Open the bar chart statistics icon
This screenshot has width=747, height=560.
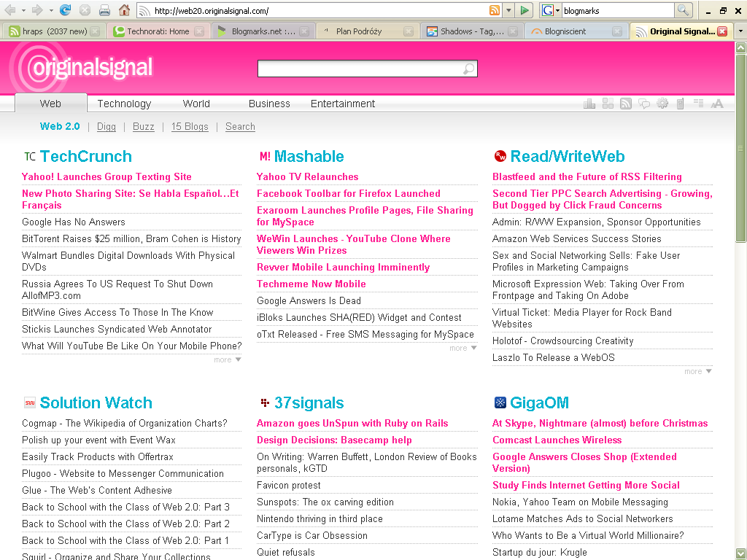589,104
